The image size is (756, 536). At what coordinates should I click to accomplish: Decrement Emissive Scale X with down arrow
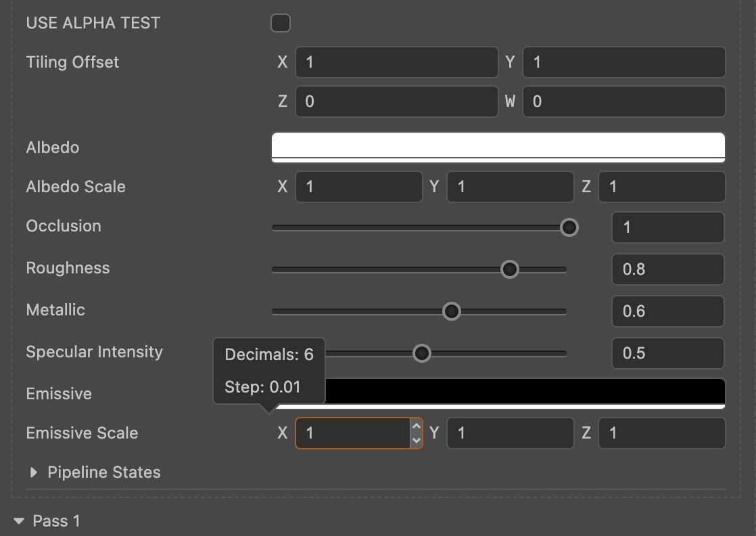[416, 441]
